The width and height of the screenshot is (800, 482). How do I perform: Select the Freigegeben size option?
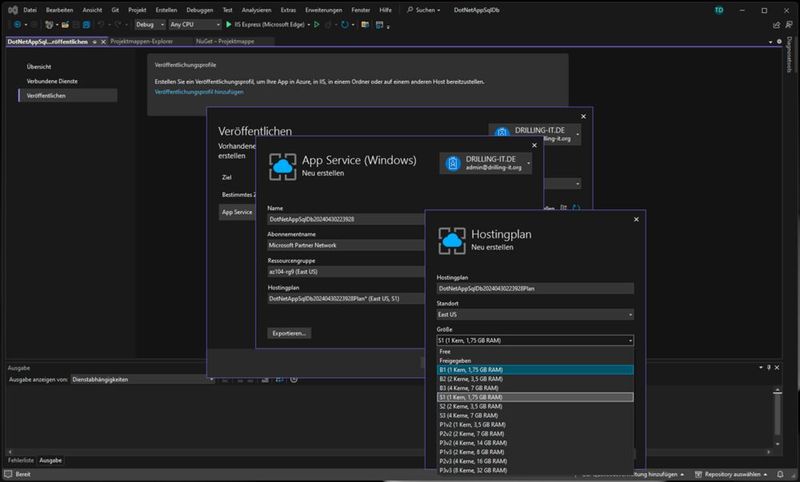click(535, 361)
